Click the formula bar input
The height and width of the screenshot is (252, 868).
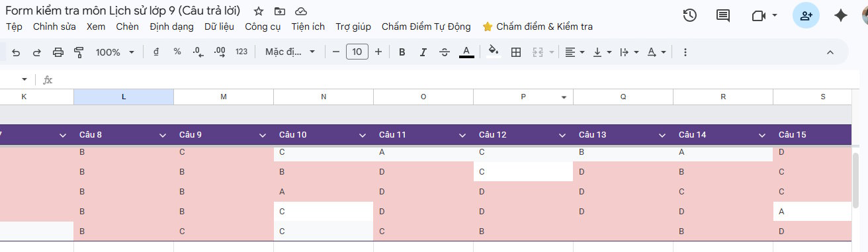coord(456,79)
